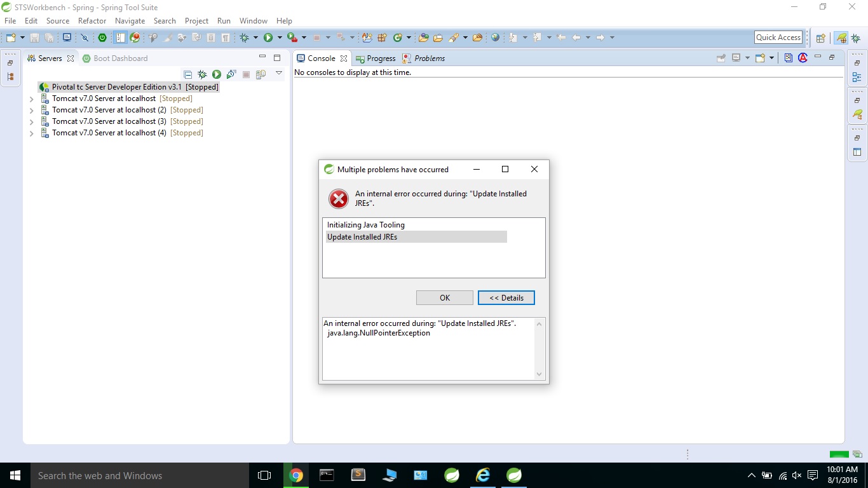868x488 pixels.
Task: Click the Open Console monitor toolbar icon
Action: 67,37
